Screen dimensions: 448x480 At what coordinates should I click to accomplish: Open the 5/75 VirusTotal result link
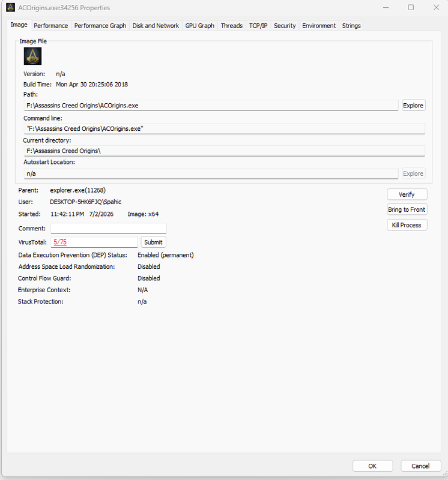pyautogui.click(x=60, y=242)
